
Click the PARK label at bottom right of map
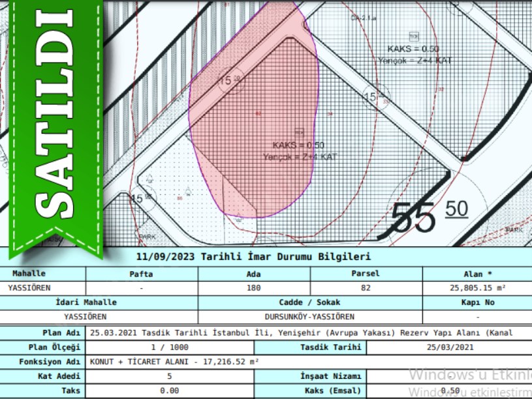(x=514, y=230)
